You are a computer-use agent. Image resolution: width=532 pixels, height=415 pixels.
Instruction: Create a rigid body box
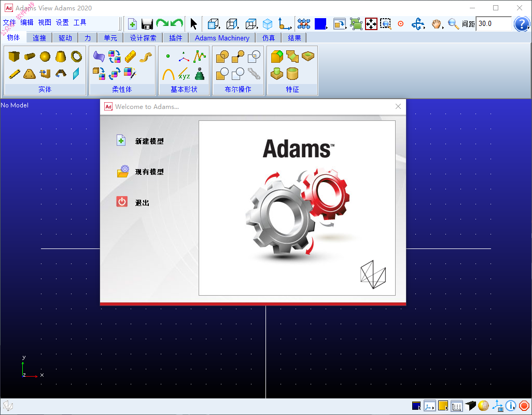(14, 57)
